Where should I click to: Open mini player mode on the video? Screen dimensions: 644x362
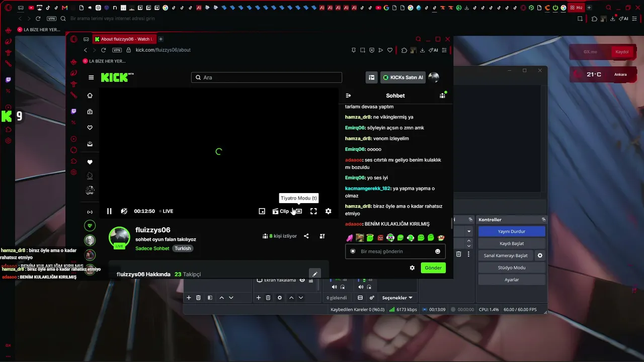[262, 211]
